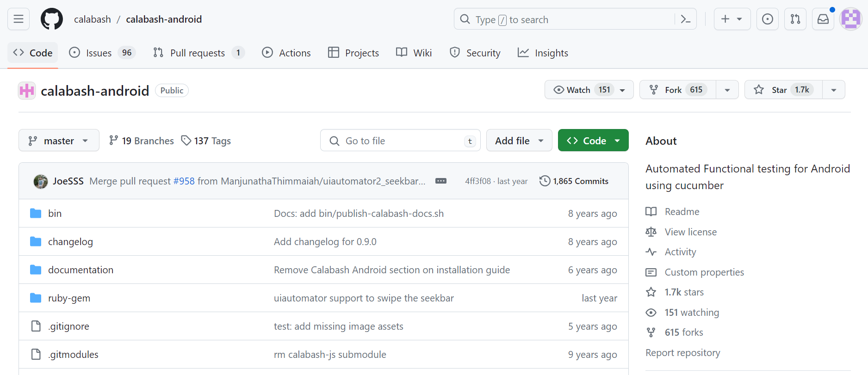Click the user profile avatar
Viewport: 868px width, 375px height.
[x=850, y=19]
